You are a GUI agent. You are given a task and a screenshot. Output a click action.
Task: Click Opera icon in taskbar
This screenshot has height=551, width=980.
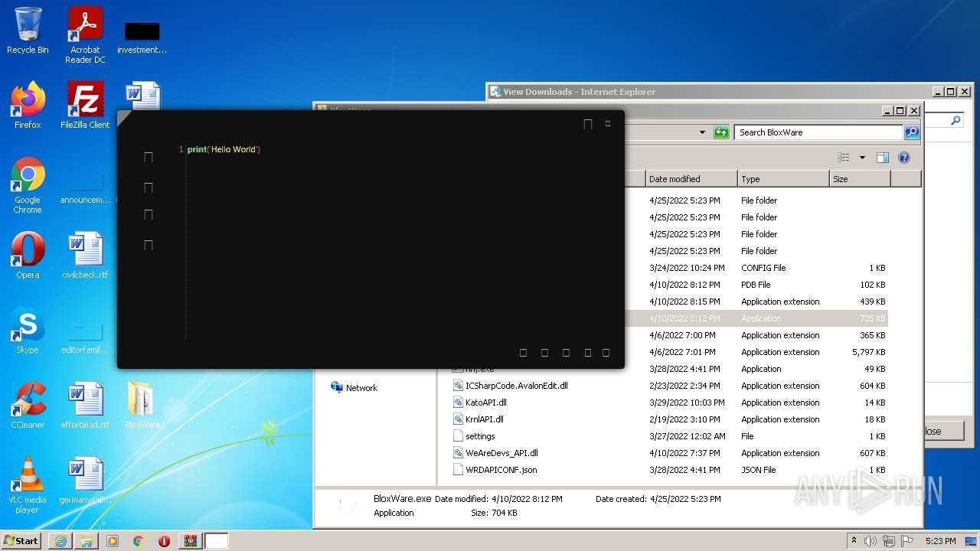(164, 541)
